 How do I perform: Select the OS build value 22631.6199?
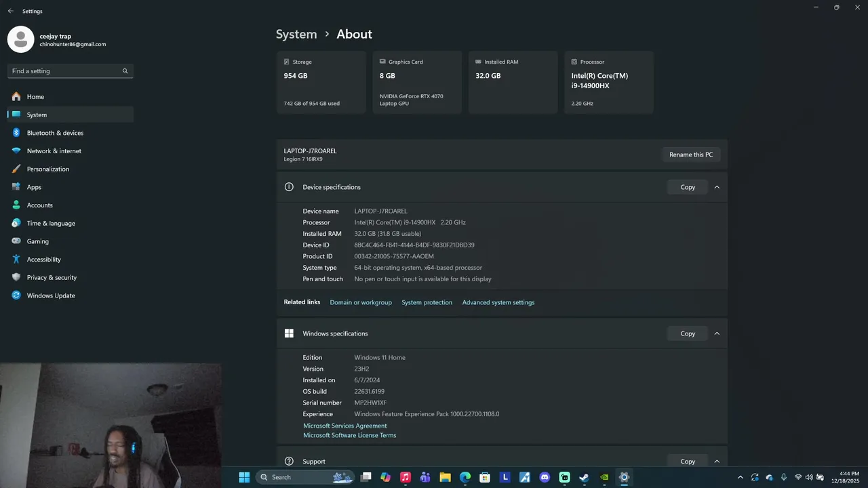coord(369,392)
